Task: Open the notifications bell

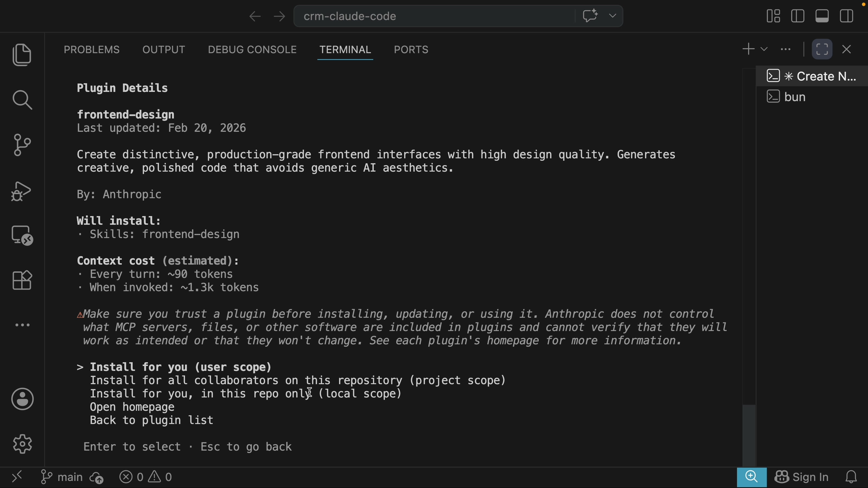Action: pyautogui.click(x=851, y=477)
